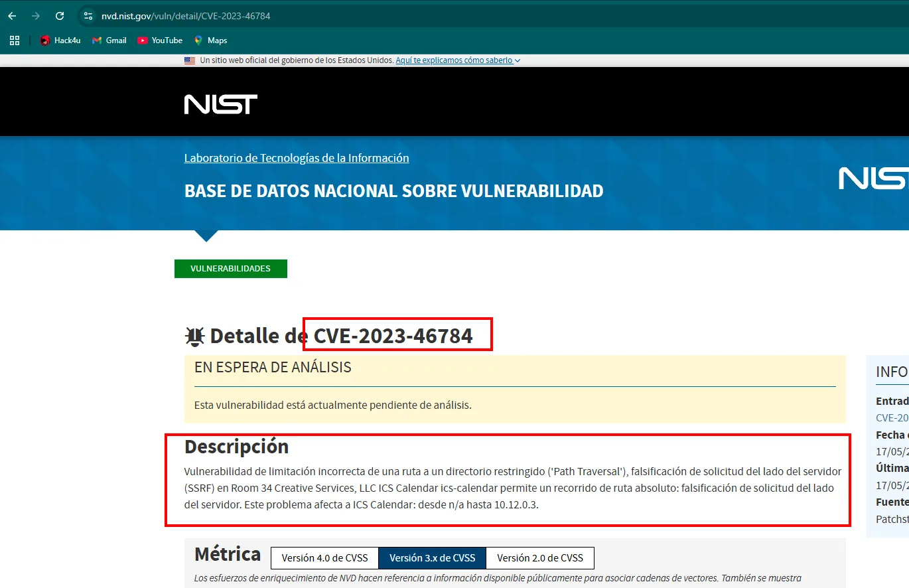Open the Hack4u bookmark
Screen dimensions: 909x588
tap(60, 40)
